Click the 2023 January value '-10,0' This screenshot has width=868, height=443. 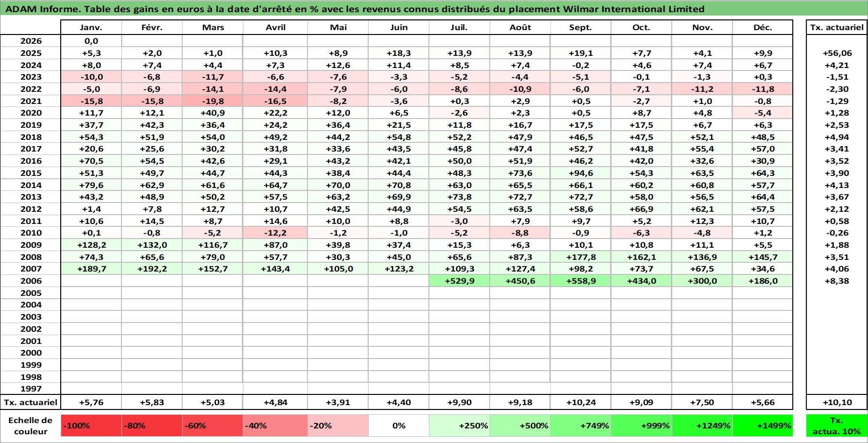tap(91, 77)
